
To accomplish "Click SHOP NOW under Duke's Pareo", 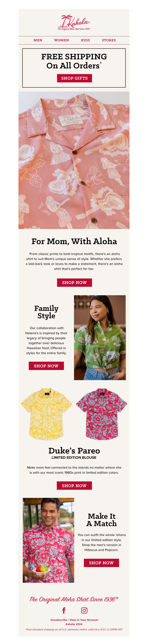I will point(74,485).
